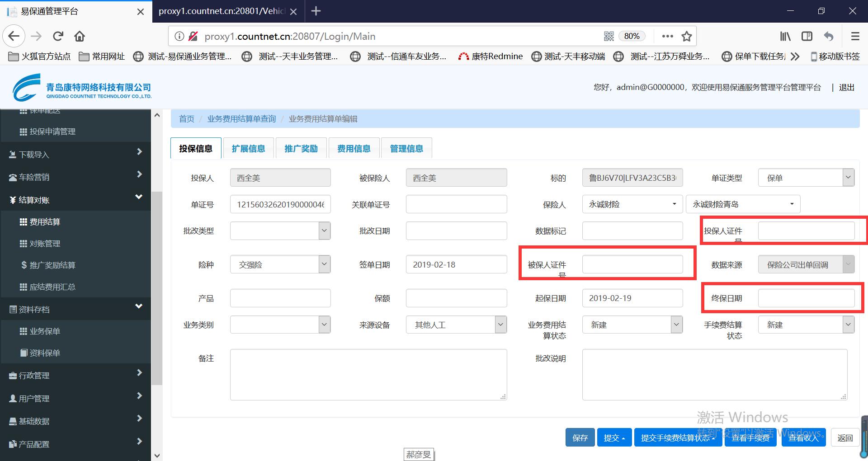Click the 退出 logout link
The height and width of the screenshot is (461, 868).
(x=846, y=87)
